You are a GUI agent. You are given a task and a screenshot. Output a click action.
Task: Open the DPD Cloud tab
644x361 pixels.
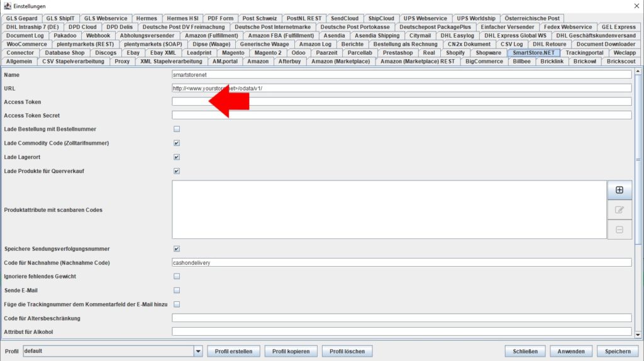pos(82,26)
